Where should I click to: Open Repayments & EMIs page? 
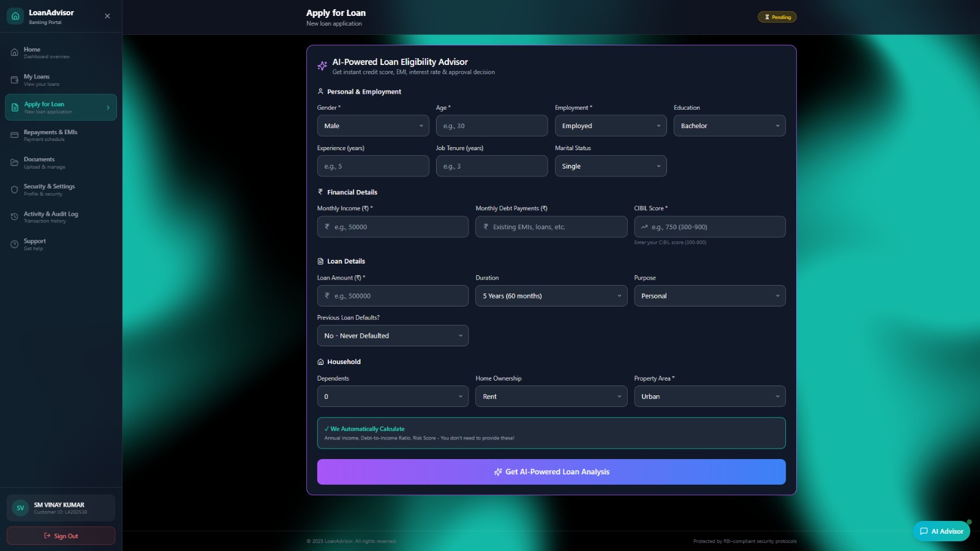pos(61,135)
